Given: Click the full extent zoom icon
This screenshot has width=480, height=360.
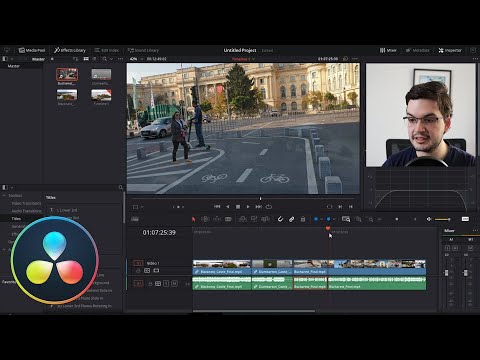Looking at the screenshot, I should 346,219.
